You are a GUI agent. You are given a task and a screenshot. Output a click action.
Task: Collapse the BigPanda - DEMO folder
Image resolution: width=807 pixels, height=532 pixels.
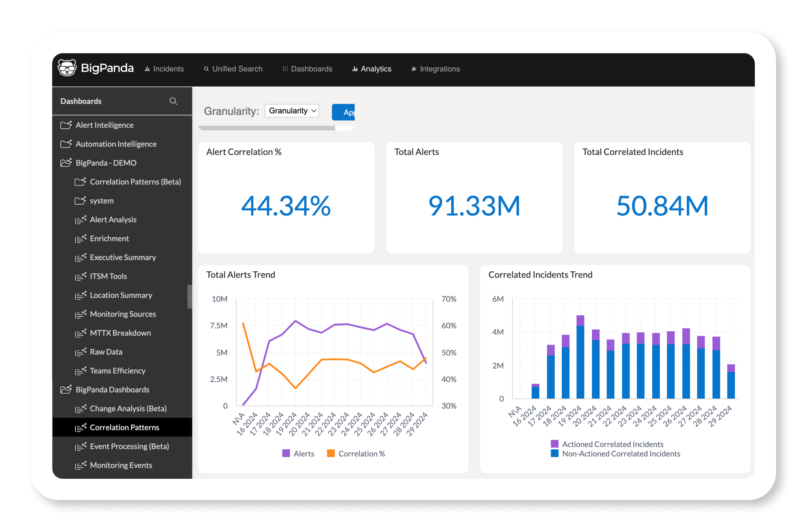point(122,163)
